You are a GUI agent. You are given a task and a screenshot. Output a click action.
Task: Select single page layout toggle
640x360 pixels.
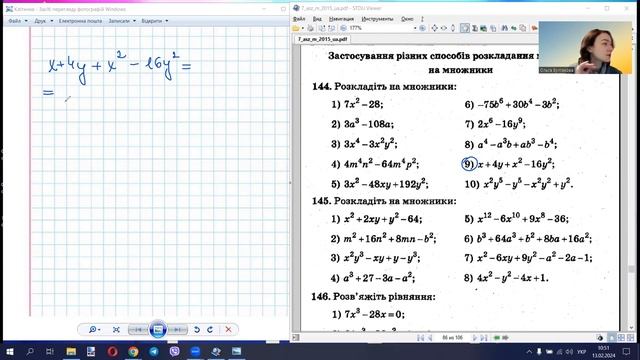[612, 338]
